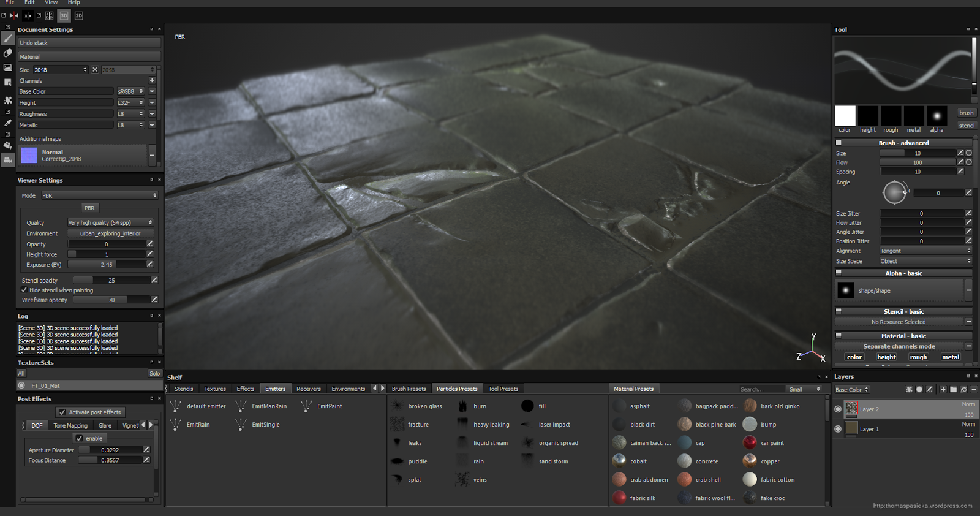This screenshot has width=980, height=516.
Task: Select the Eraser tool in left toolbar
Action: click(x=8, y=53)
